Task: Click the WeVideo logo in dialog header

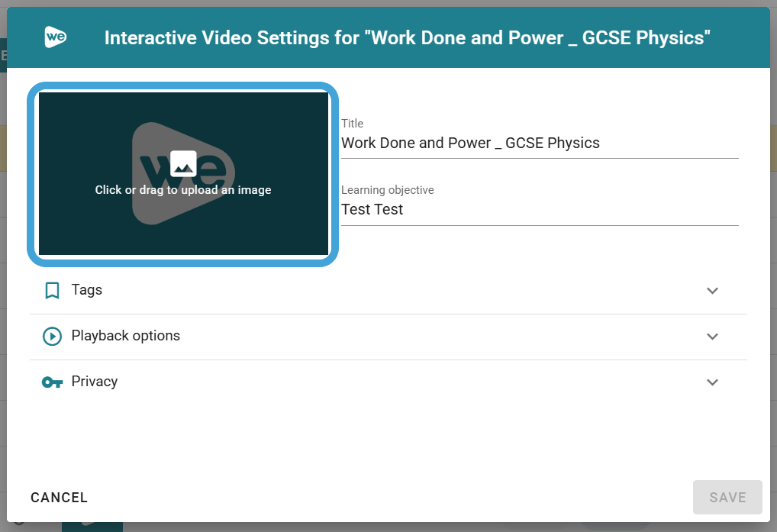Action: [x=56, y=37]
